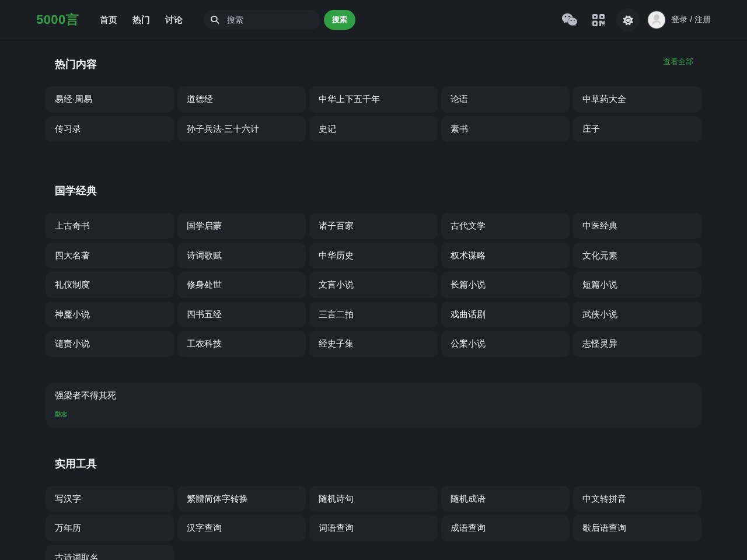Select 文言小说 category

373,285
